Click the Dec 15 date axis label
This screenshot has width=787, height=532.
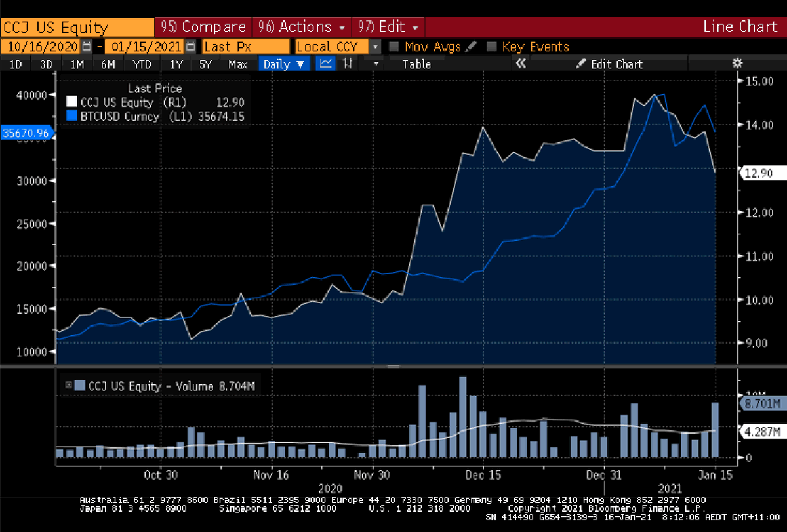pos(483,474)
